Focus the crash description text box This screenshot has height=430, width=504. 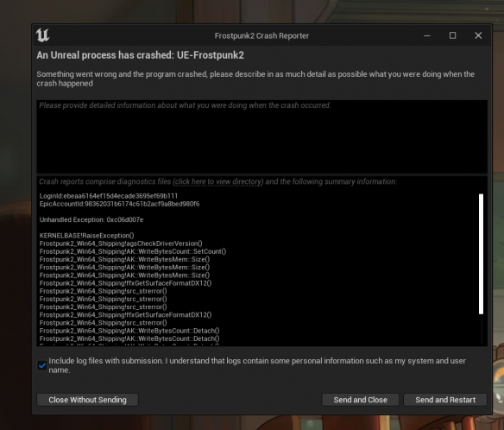pyautogui.click(x=262, y=136)
